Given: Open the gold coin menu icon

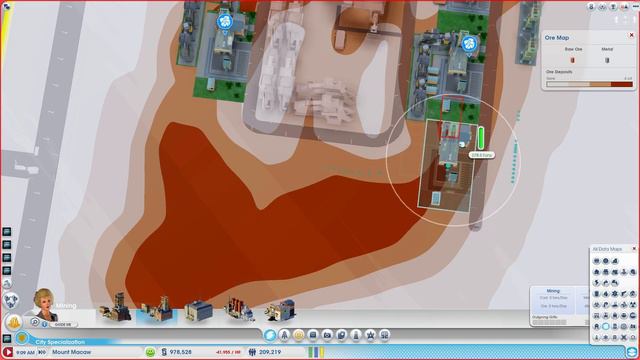Looking at the screenshot, I should 299,335.
